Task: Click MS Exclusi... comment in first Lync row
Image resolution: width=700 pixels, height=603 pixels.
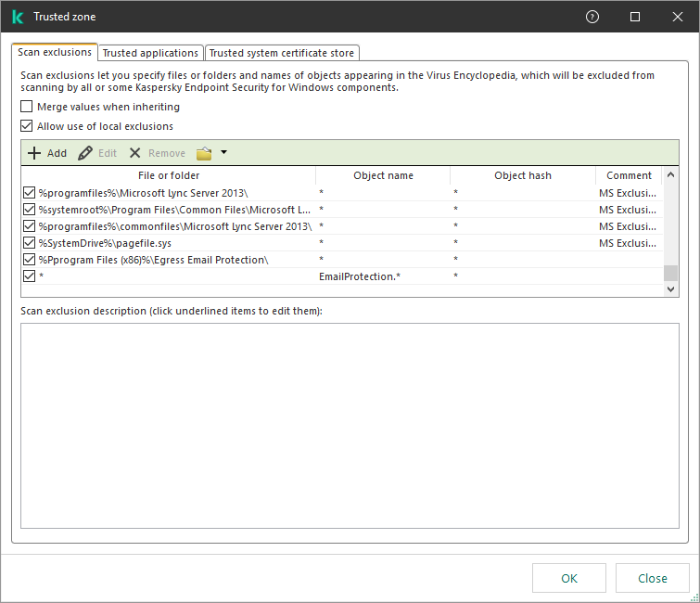Action: (x=628, y=193)
